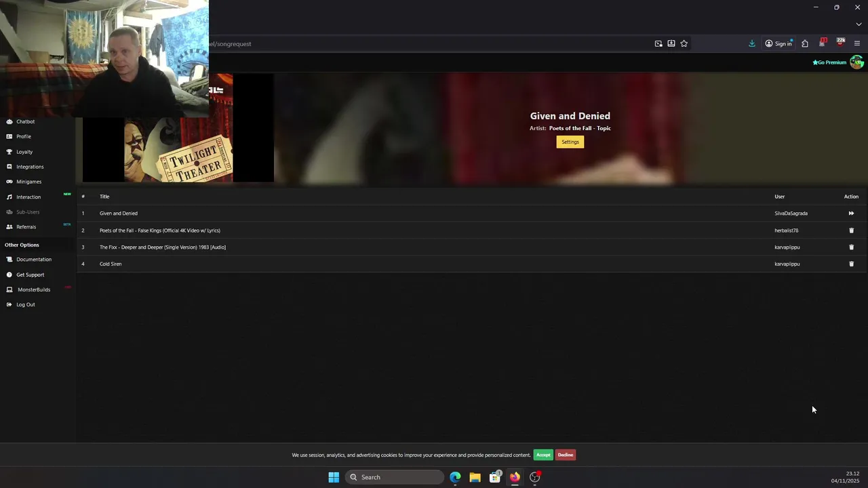Click the Windows taskbar Search box
Image resolution: width=868 pixels, height=488 pixels.
coord(395,477)
